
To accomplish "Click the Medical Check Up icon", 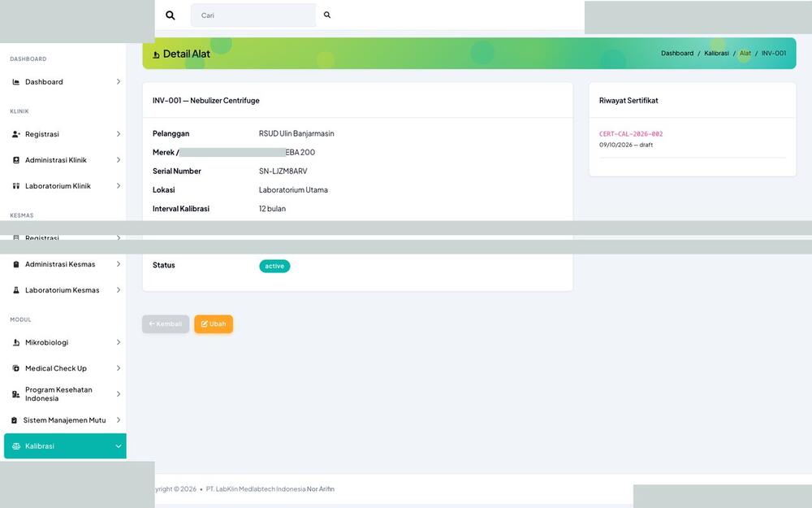I will tap(16, 368).
